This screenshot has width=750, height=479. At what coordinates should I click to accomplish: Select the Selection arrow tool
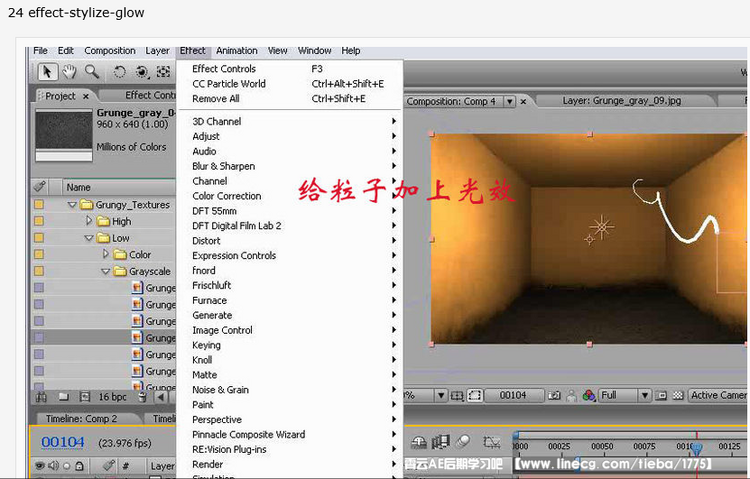(x=47, y=72)
